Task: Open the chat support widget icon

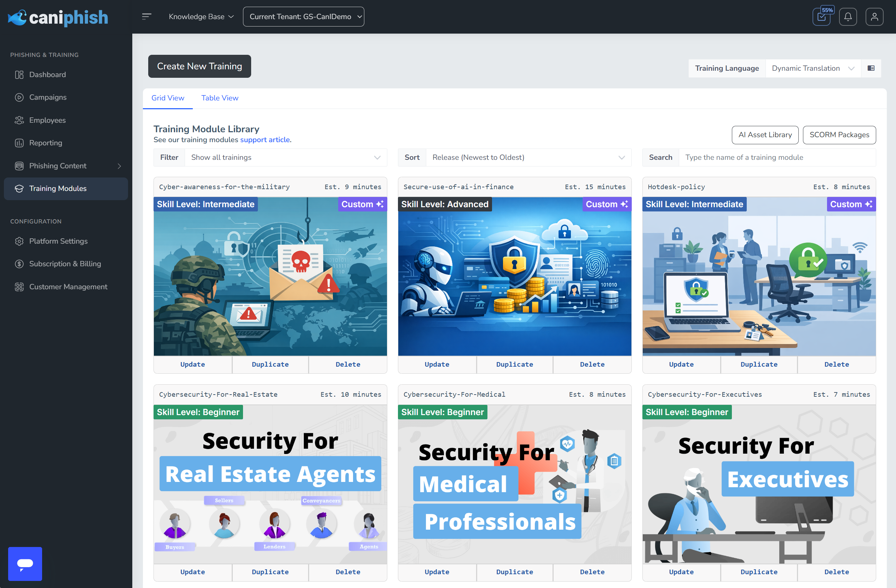Action: tap(25, 563)
